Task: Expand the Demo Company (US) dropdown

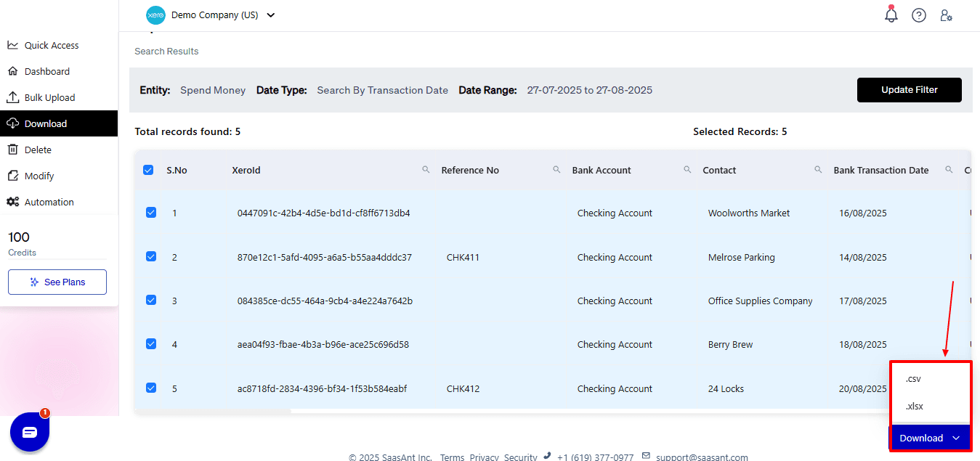Action: click(x=270, y=15)
